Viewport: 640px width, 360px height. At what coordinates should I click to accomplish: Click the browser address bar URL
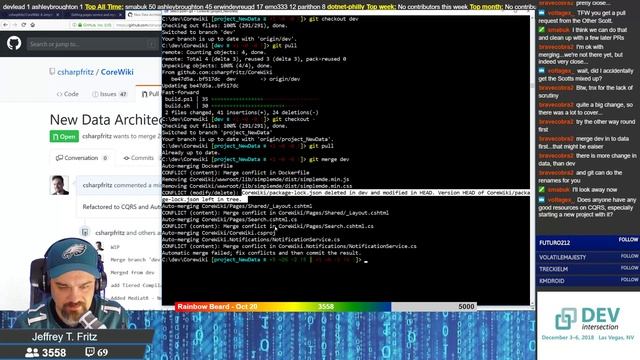tap(138, 25)
